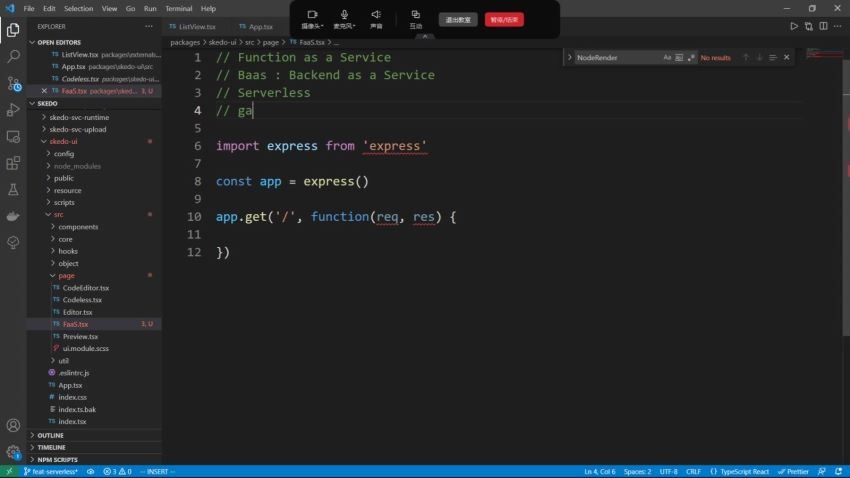Viewport: 850px width, 478px height.
Task: Click the Testing flask icon
Action: pyautogui.click(x=13, y=189)
